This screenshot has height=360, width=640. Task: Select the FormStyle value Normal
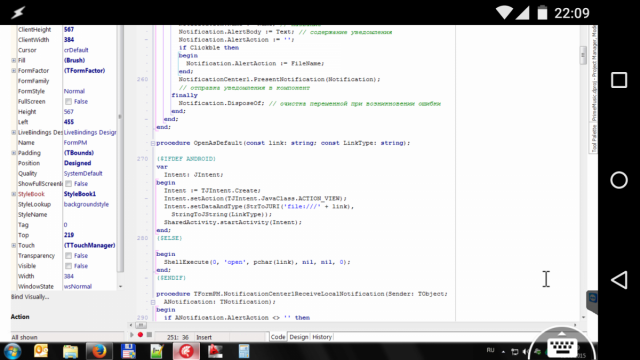coord(74,91)
